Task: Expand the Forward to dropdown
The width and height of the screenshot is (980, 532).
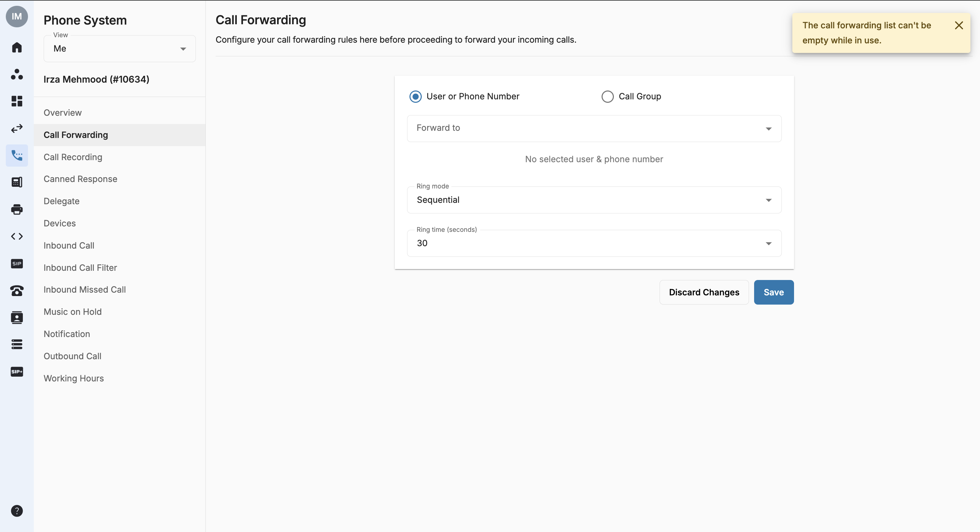Action: click(x=594, y=129)
